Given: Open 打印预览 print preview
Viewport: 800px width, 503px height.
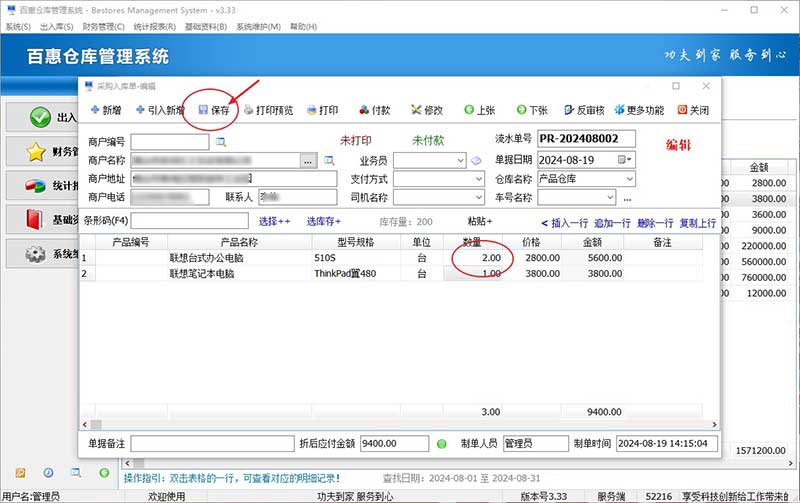Looking at the screenshot, I should (268, 110).
